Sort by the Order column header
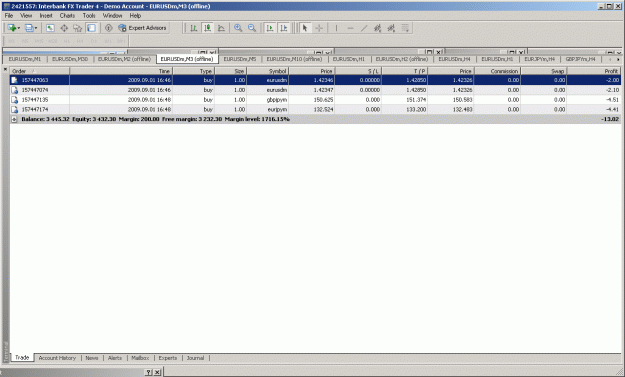 (40, 71)
